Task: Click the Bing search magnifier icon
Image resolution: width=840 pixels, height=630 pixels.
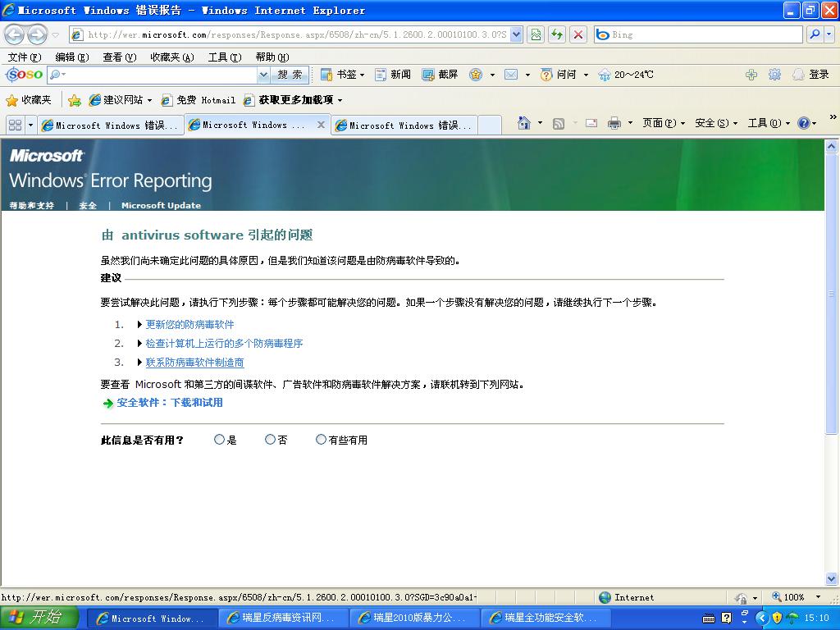Action: [815, 34]
